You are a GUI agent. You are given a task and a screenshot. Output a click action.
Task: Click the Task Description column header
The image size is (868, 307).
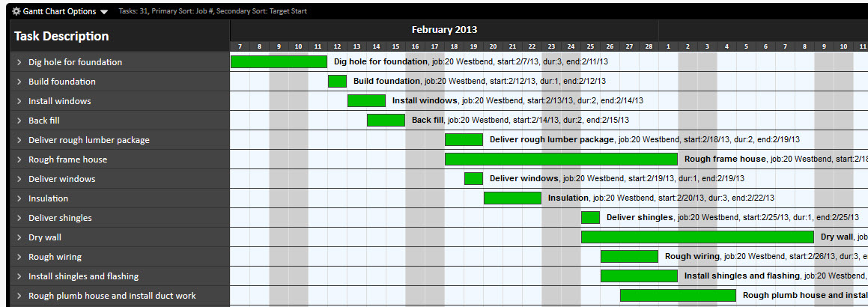tap(61, 36)
